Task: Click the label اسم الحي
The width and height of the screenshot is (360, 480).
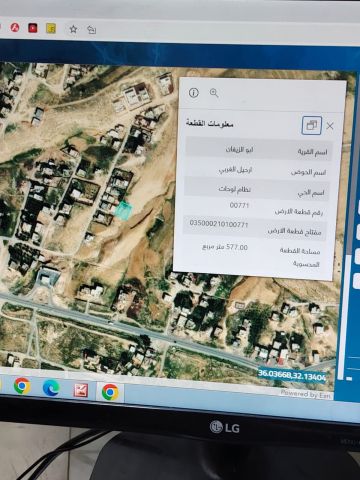Action: pyautogui.click(x=311, y=193)
